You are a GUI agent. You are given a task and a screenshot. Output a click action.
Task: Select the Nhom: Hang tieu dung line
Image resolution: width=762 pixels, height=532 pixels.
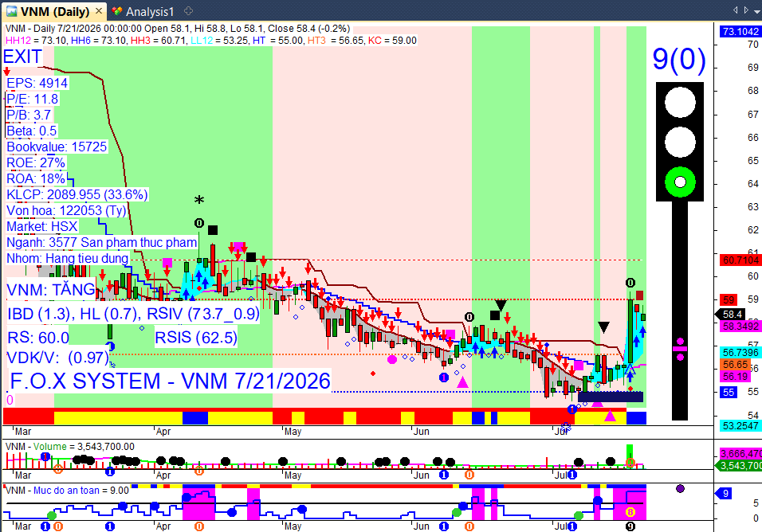(x=67, y=258)
